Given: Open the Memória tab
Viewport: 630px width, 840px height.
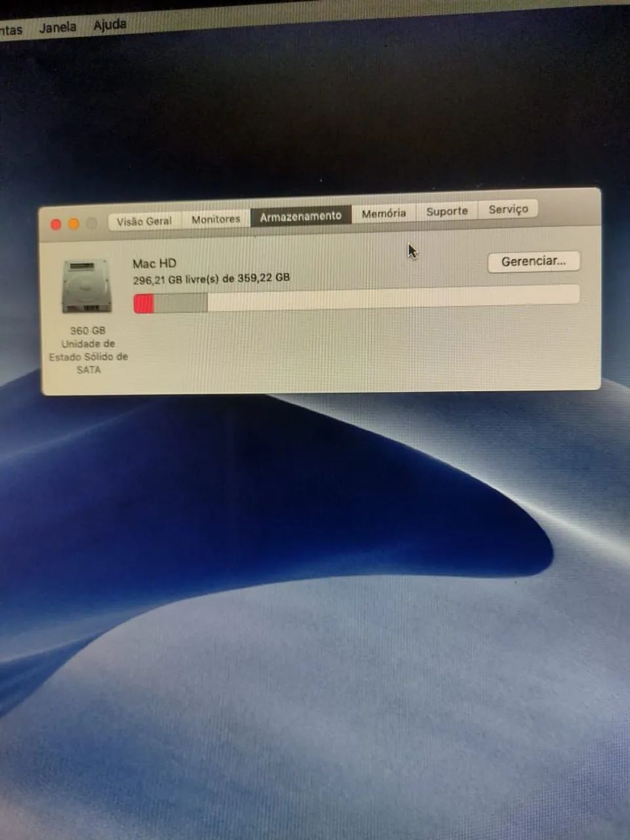Looking at the screenshot, I should point(384,213).
